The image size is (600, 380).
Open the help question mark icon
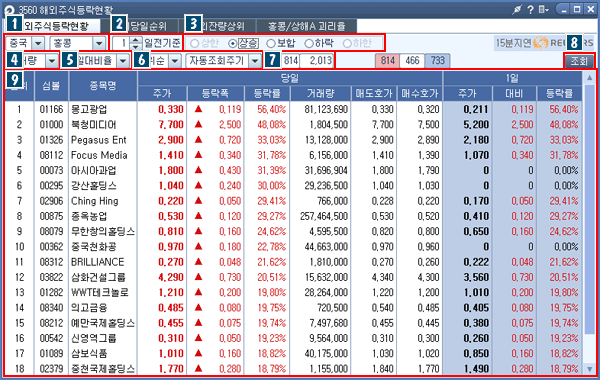pos(530,10)
